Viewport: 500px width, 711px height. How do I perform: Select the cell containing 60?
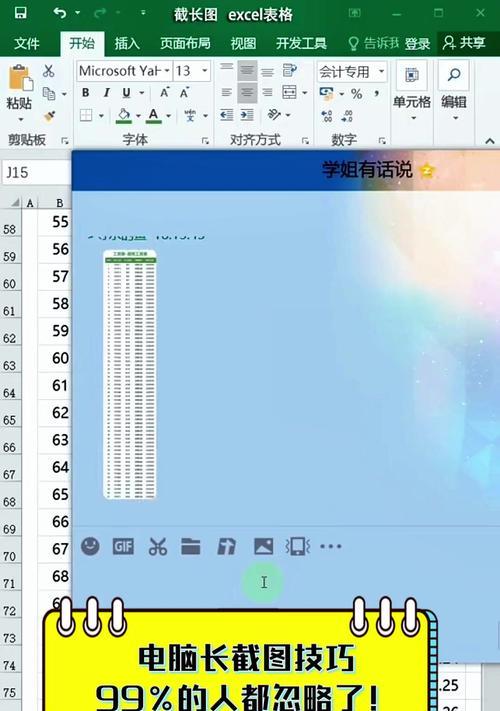(x=54, y=358)
